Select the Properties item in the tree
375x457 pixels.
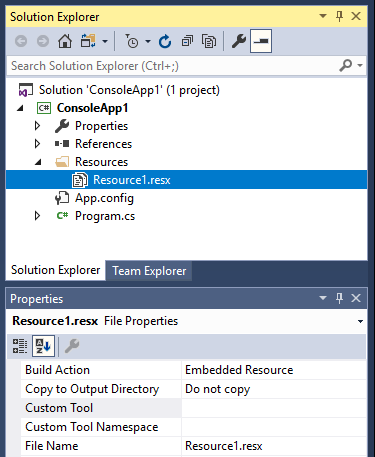[x=101, y=126]
